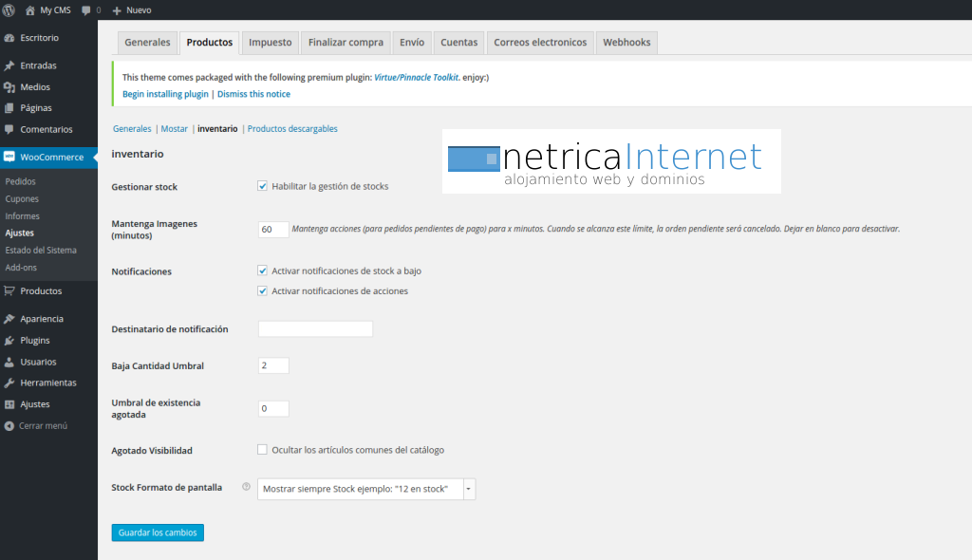Click the Baja Cantidad Umbral field
The image size is (972, 560).
[x=273, y=365]
